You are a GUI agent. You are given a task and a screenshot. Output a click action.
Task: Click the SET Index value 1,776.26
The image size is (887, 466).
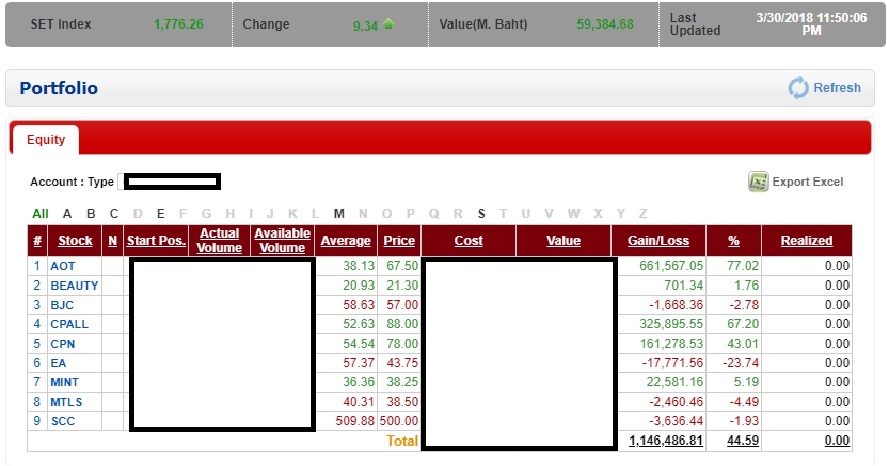click(179, 24)
